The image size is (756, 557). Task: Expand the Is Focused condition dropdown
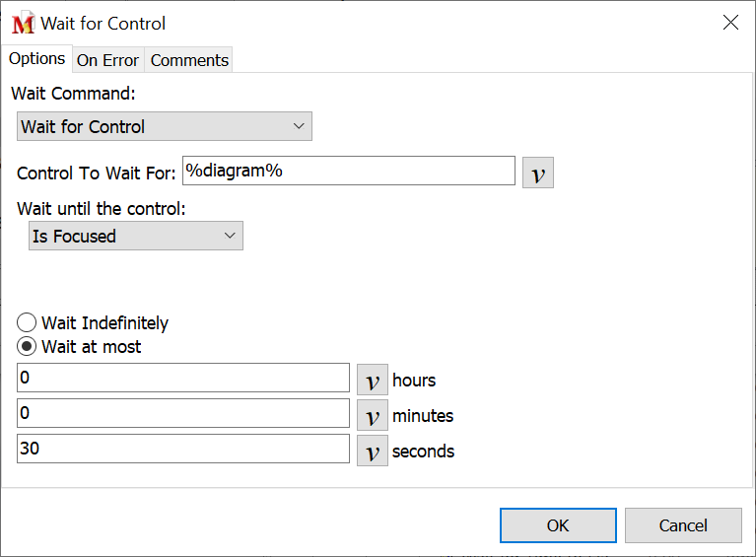(135, 237)
